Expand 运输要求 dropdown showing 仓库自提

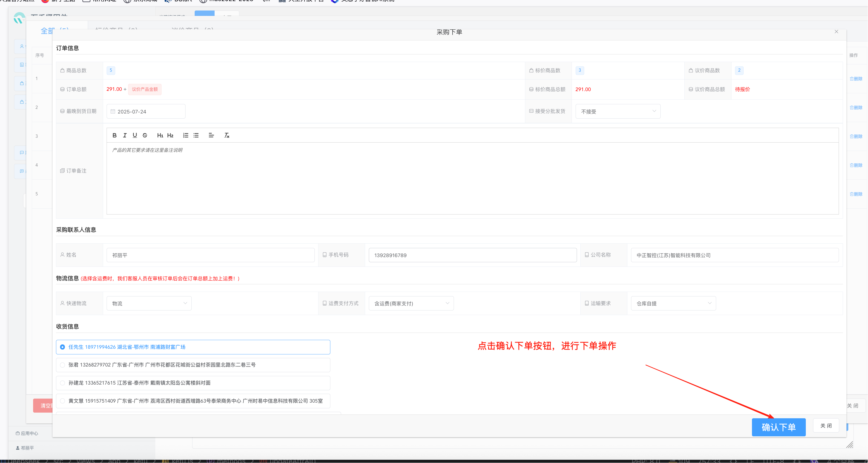click(x=673, y=303)
